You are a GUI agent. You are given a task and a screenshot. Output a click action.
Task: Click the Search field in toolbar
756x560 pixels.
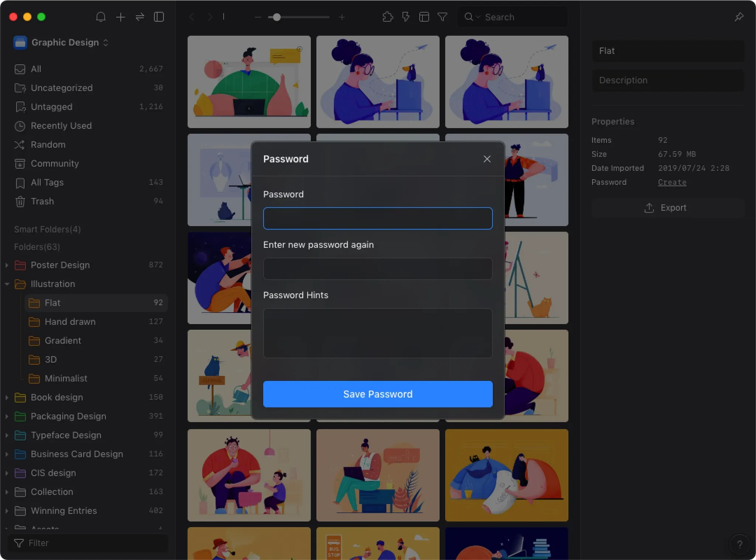pos(512,17)
